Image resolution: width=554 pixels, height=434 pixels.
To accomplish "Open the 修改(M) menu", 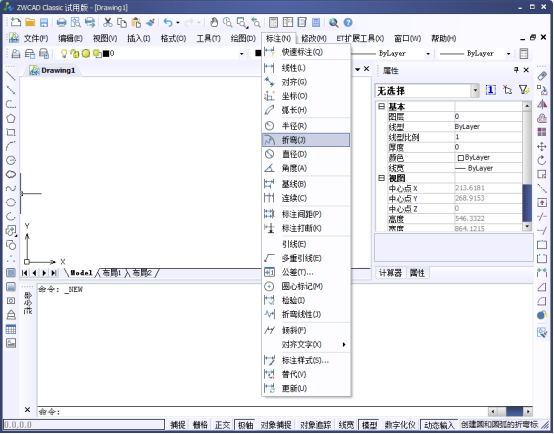I will coord(314,38).
